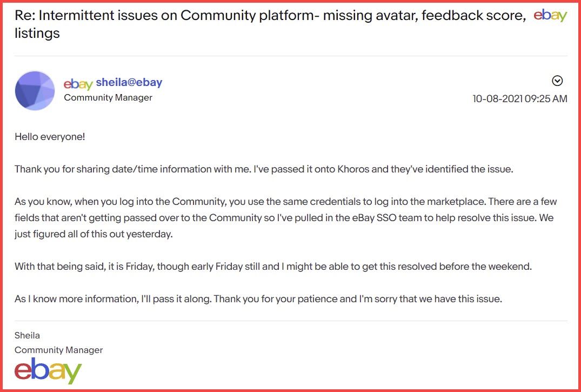Click the 'Hello everyone!' greeting line
Viewport: 581px width, 392px height.
[50, 137]
